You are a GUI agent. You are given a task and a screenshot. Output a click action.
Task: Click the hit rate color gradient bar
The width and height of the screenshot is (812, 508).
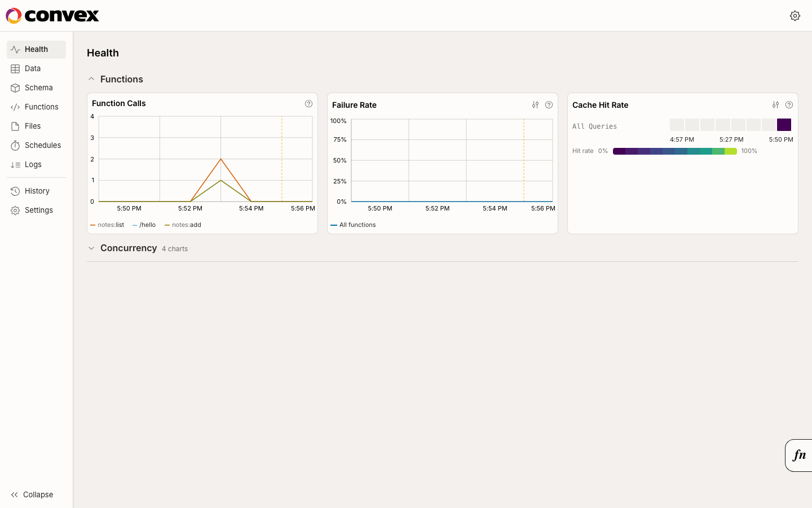tap(675, 151)
